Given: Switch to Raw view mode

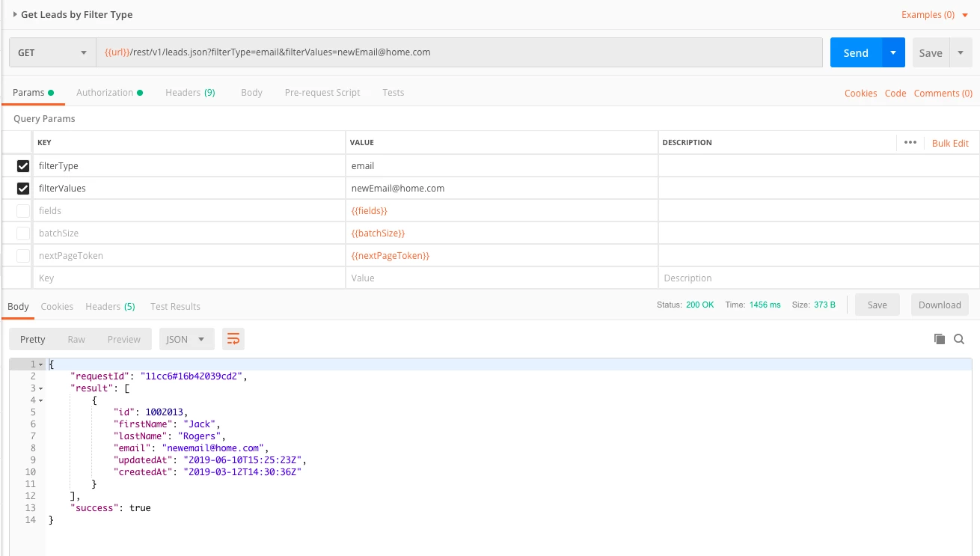Looking at the screenshot, I should coord(76,339).
